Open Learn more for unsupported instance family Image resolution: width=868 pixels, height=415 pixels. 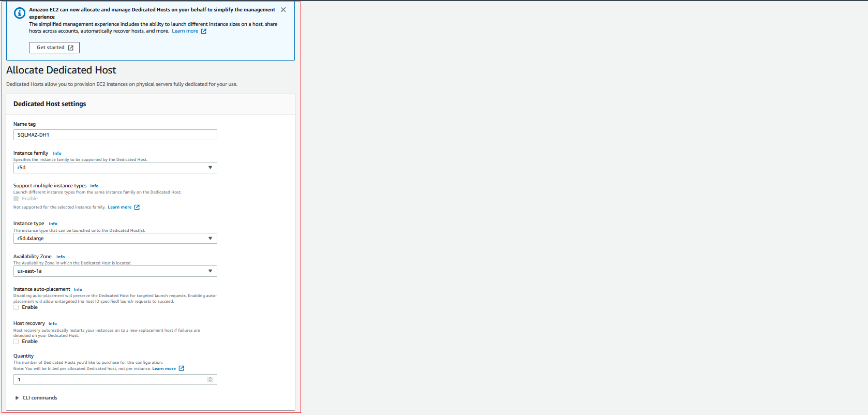tap(119, 207)
